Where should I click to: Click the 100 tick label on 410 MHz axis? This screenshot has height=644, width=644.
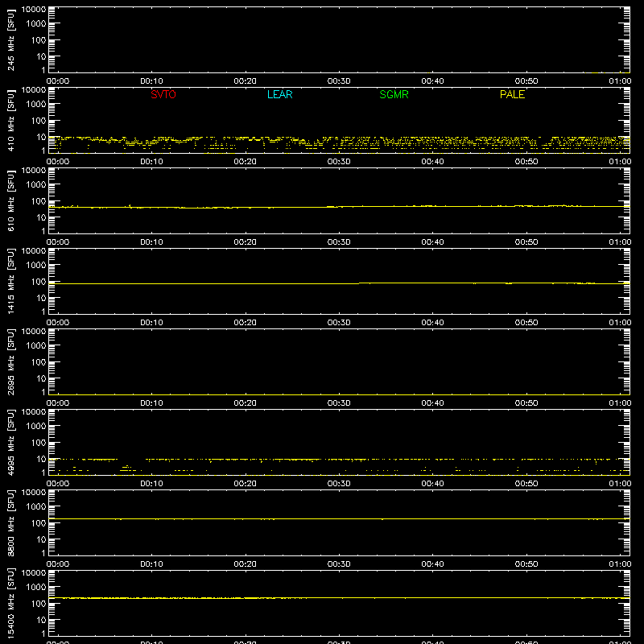point(39,121)
